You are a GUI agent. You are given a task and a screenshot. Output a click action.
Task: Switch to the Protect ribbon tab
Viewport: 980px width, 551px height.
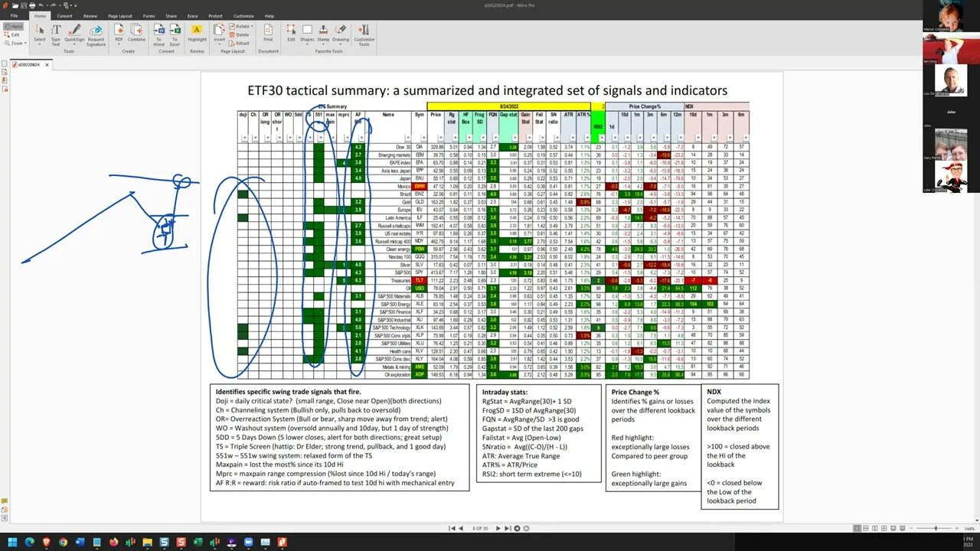(215, 15)
